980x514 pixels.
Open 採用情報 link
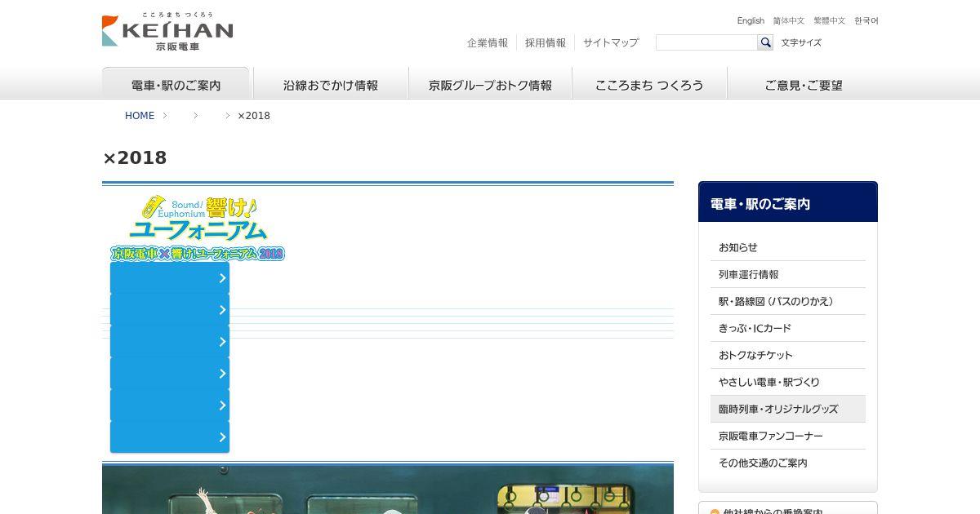point(546,42)
